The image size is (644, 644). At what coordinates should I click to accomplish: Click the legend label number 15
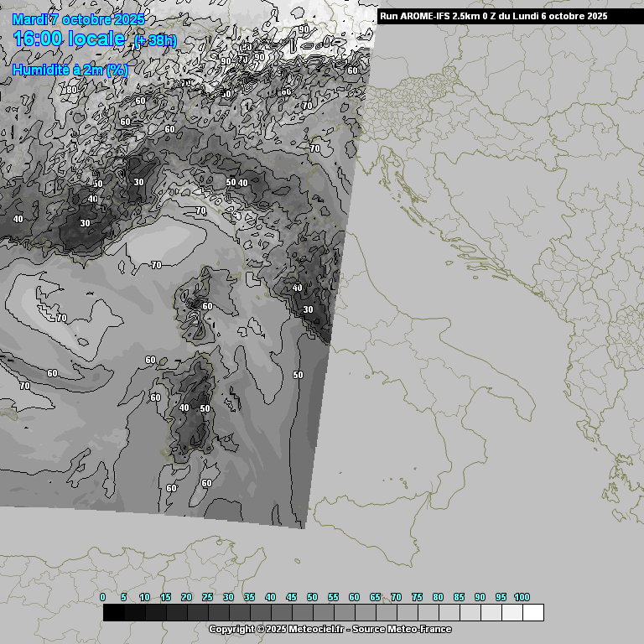tap(165, 597)
